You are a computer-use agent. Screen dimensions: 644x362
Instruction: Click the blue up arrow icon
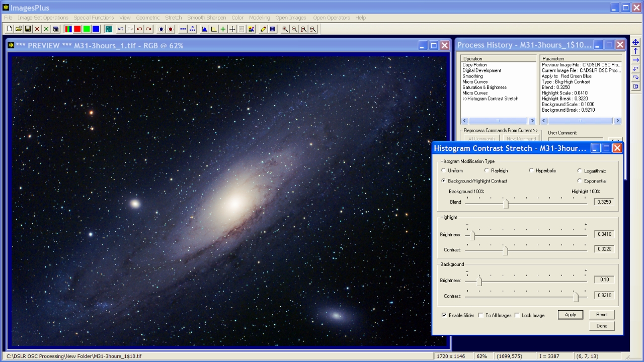click(x=635, y=51)
